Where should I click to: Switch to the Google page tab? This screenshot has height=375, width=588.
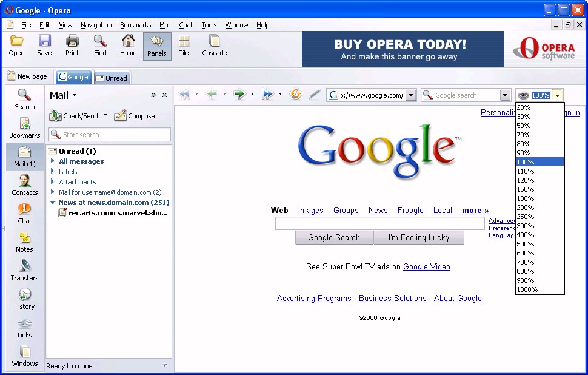[x=74, y=77]
